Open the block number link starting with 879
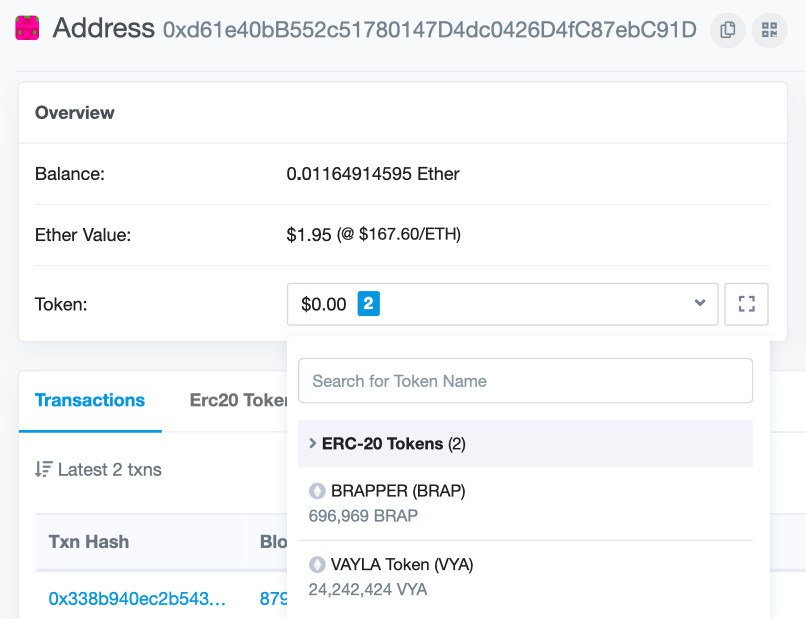Viewport: 806px width, 619px height. [x=274, y=599]
